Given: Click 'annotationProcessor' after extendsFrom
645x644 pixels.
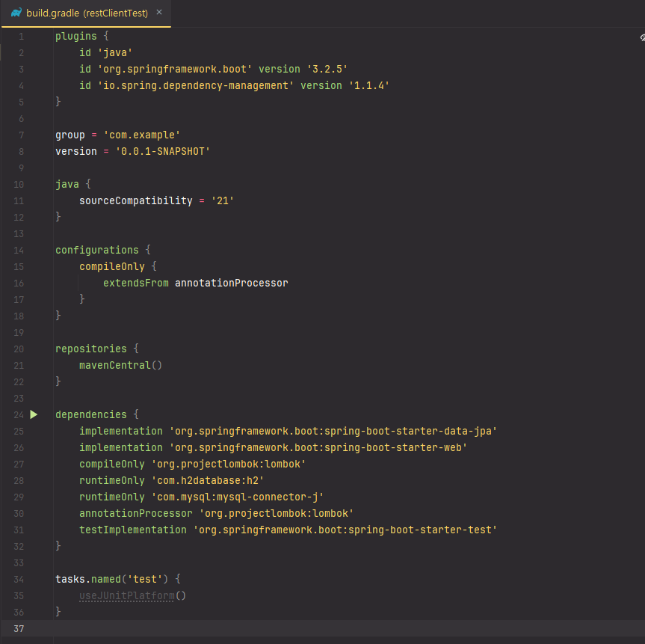Looking at the screenshot, I should pos(232,283).
